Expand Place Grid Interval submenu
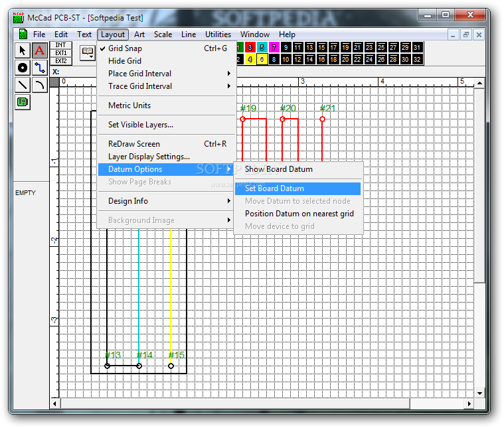 (x=166, y=74)
